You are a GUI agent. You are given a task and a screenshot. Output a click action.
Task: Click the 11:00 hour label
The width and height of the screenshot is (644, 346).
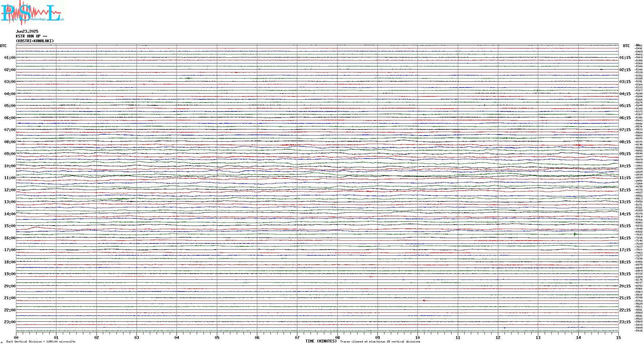[x=10, y=178]
